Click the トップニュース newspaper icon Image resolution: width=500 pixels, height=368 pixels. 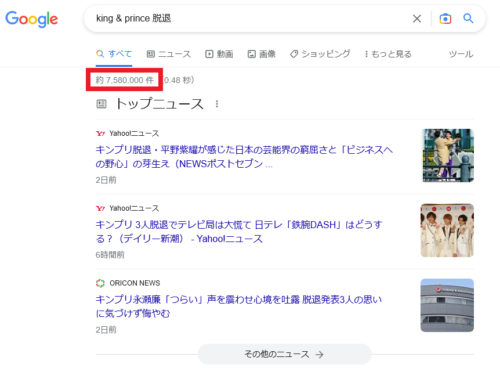(101, 104)
